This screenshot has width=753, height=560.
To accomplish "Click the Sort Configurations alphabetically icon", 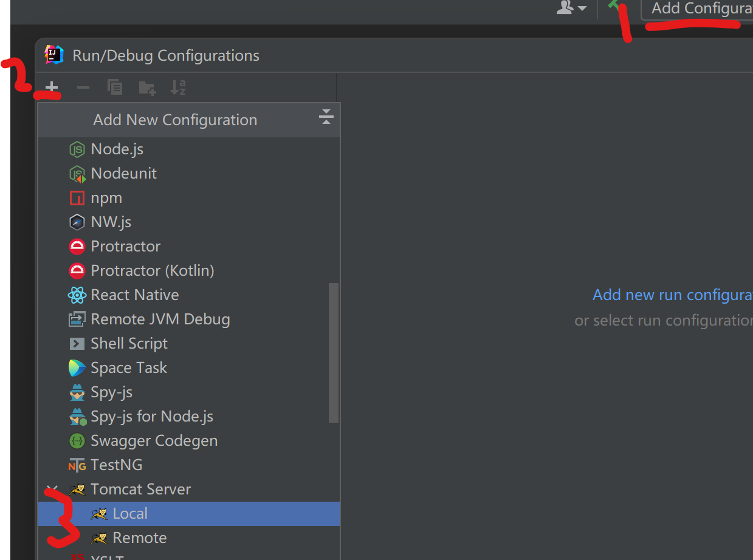I will click(178, 87).
